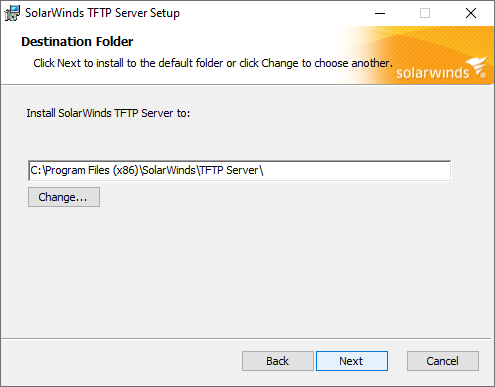Click empty end of destination path field
The height and width of the screenshot is (387, 495).
[x=357, y=171]
